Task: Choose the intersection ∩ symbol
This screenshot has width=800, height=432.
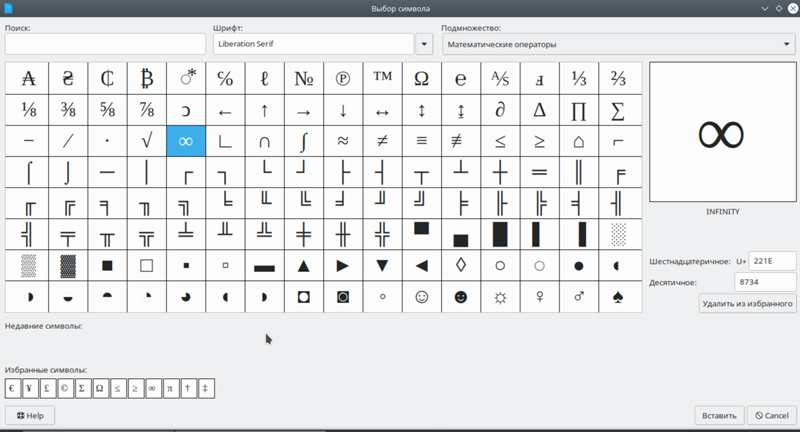Action: [264, 141]
